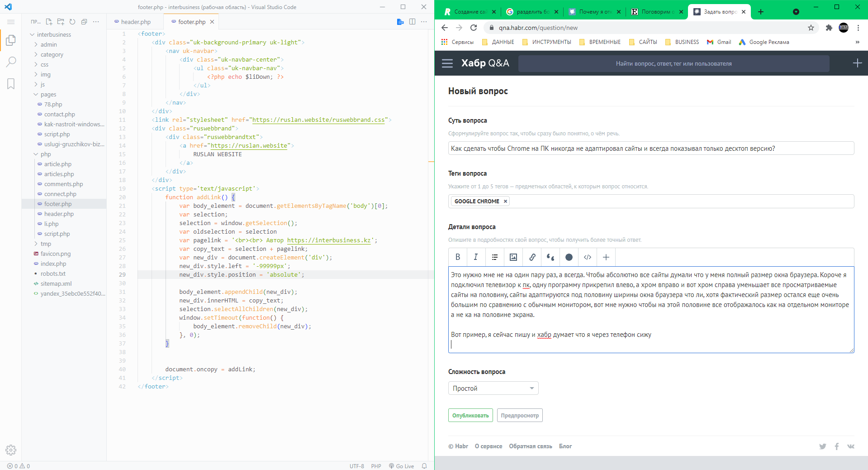
Task: Start Go Live server
Action: pos(401,466)
